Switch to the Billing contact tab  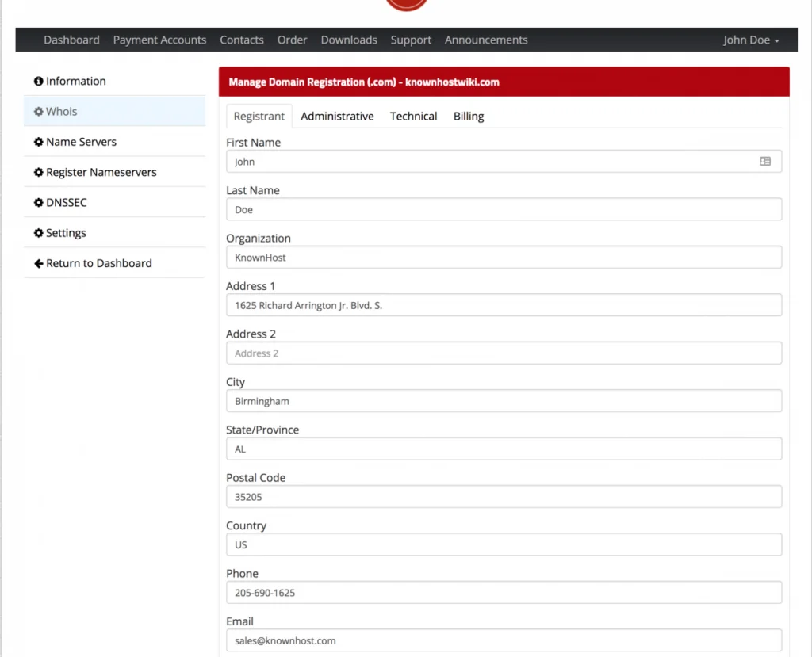(469, 116)
